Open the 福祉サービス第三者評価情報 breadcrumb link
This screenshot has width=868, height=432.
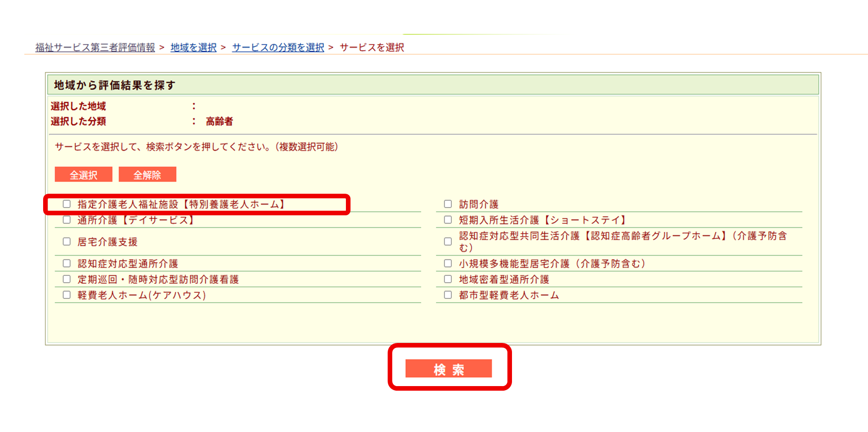tap(95, 48)
